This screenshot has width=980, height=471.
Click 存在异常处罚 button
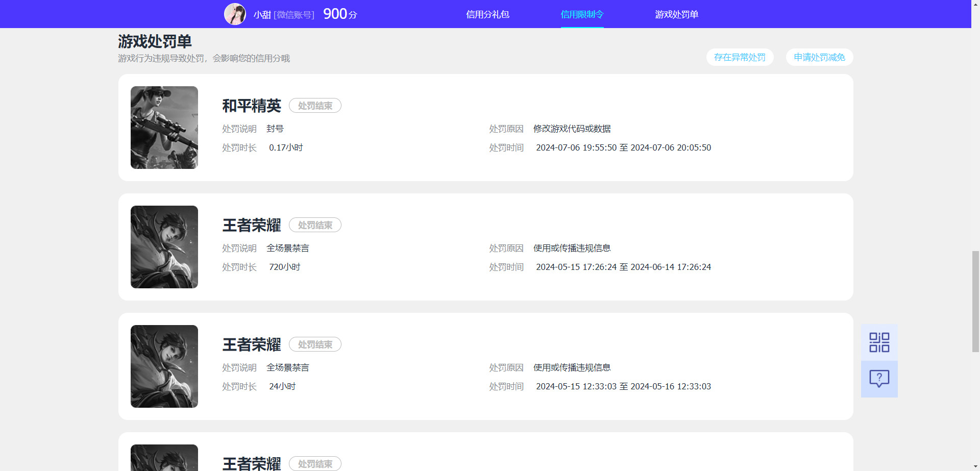click(x=740, y=57)
